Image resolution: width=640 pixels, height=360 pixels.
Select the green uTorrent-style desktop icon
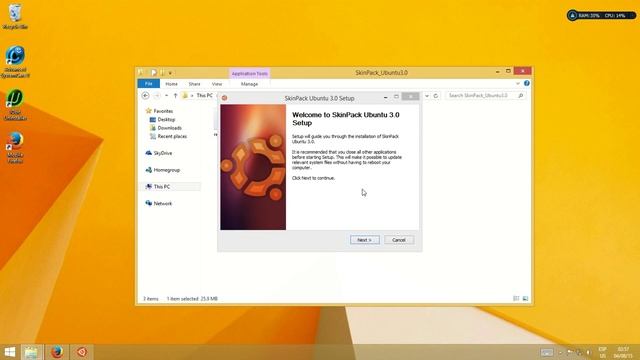point(16,105)
